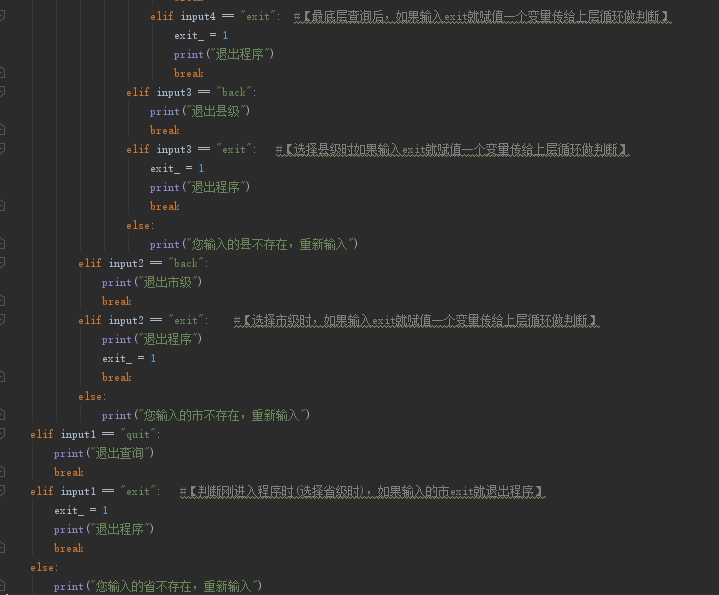Click the comment starting with 【最底层查询后
Image resolution: width=719 pixels, height=595 pixels.
point(482,17)
